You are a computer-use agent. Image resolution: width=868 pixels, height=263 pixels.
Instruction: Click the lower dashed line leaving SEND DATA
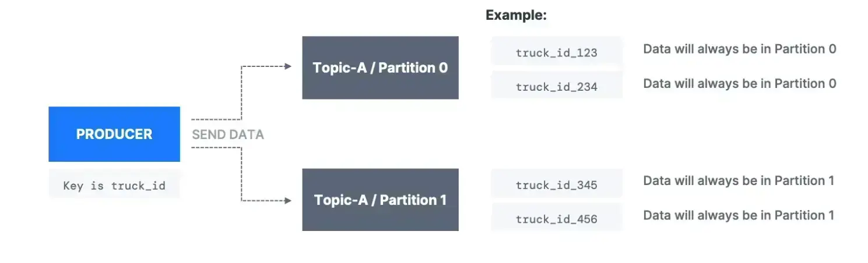216,147
